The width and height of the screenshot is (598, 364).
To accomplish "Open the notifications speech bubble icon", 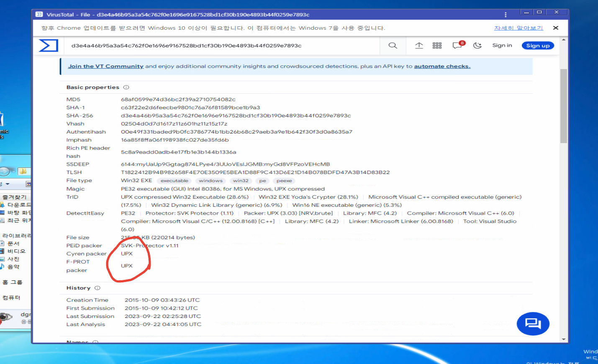I will pyautogui.click(x=457, y=45).
